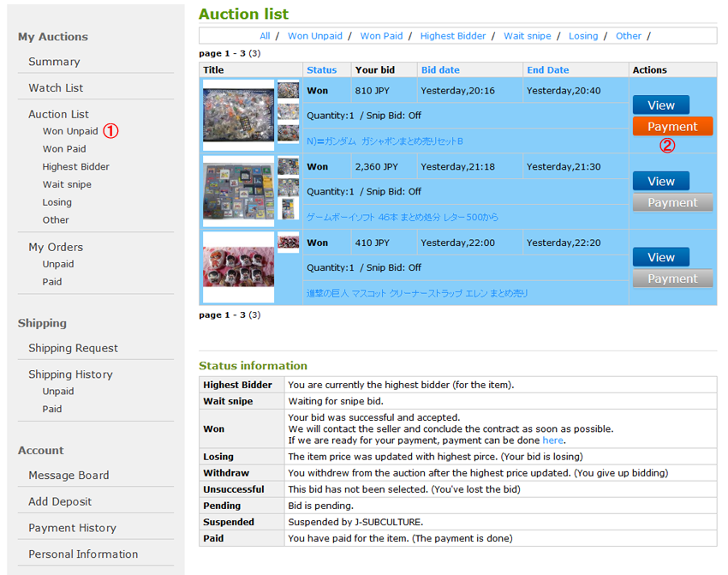Viewport: 728px width, 575px height.
Task: Open Add Deposit under Account
Action: [x=60, y=501]
